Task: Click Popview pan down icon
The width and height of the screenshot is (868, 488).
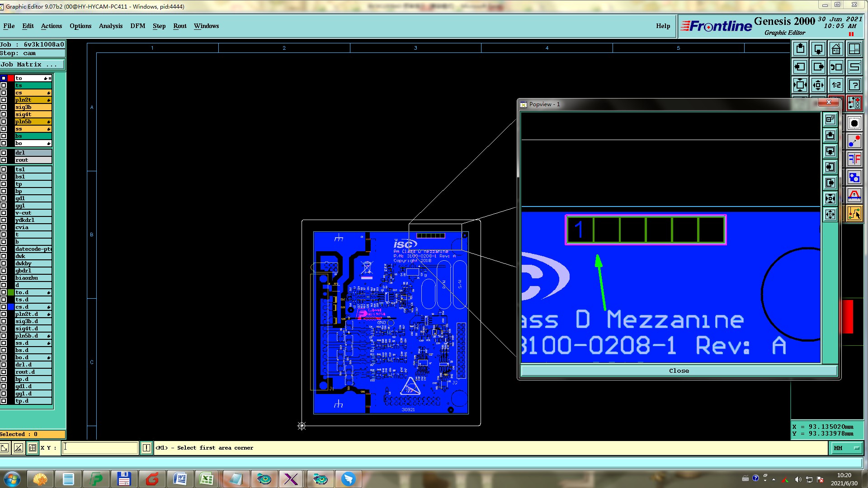Action: click(830, 151)
